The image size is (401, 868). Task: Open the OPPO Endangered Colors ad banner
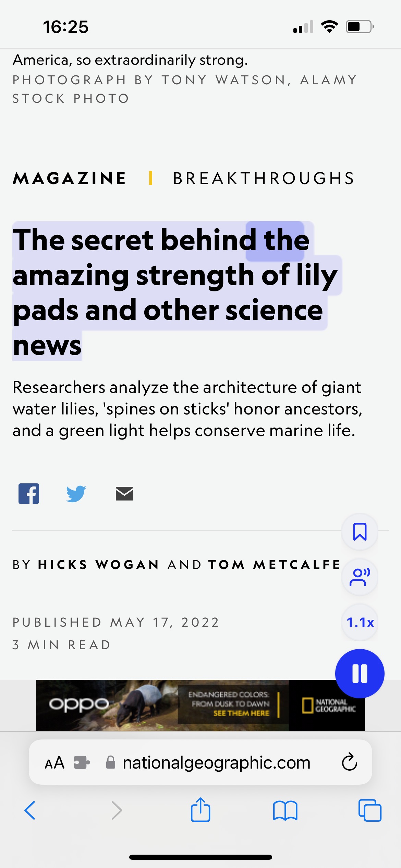click(x=200, y=705)
